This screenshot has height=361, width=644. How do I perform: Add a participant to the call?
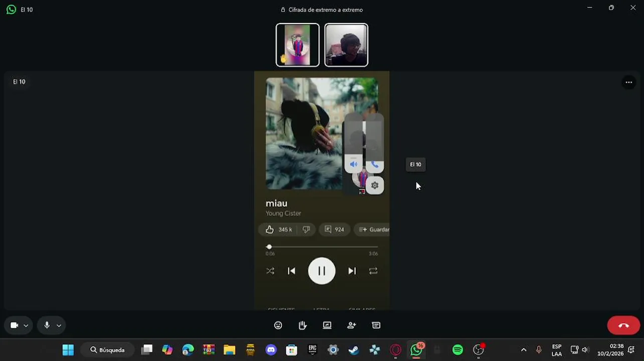coord(352,325)
